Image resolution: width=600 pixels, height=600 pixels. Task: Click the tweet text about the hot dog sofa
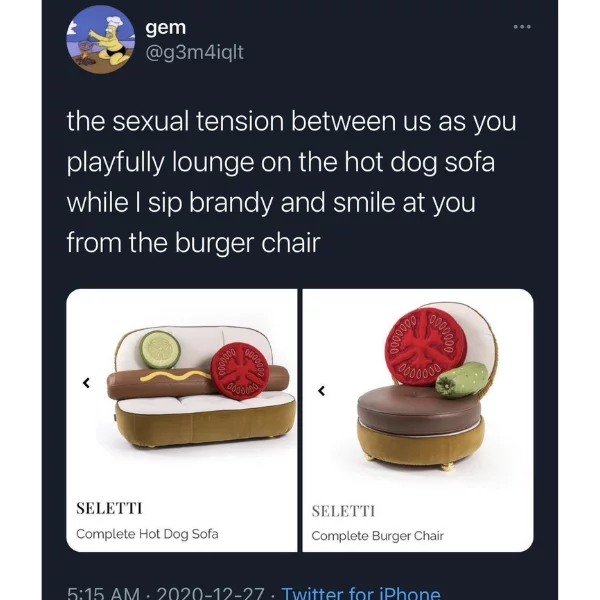point(291,182)
